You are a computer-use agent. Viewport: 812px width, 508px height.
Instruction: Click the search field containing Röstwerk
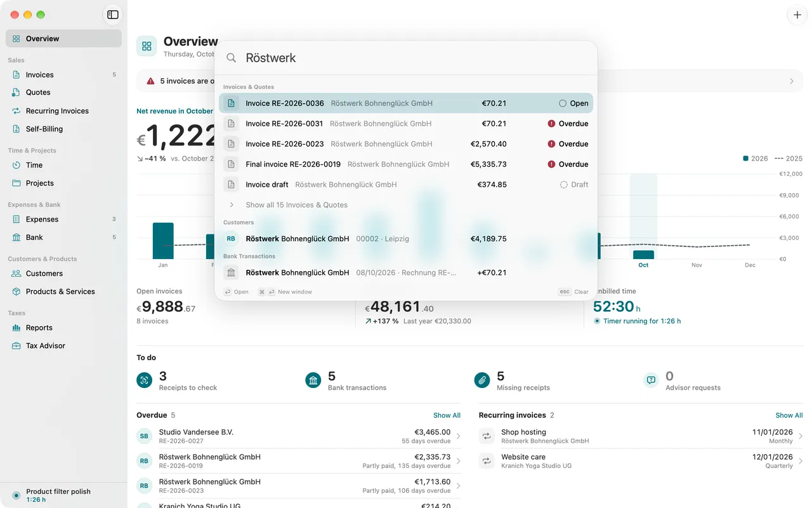tap(406, 58)
